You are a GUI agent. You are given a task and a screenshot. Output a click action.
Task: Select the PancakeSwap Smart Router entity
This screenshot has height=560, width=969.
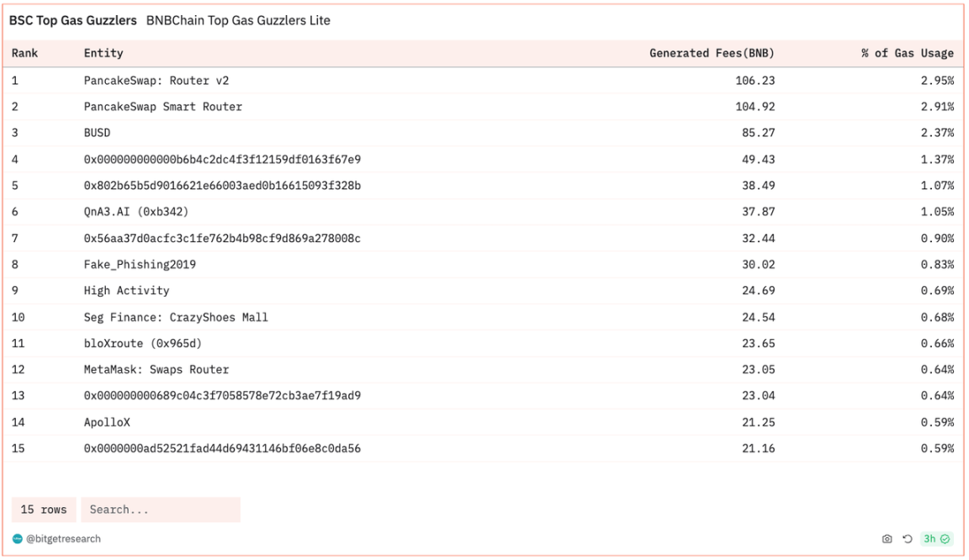(163, 108)
